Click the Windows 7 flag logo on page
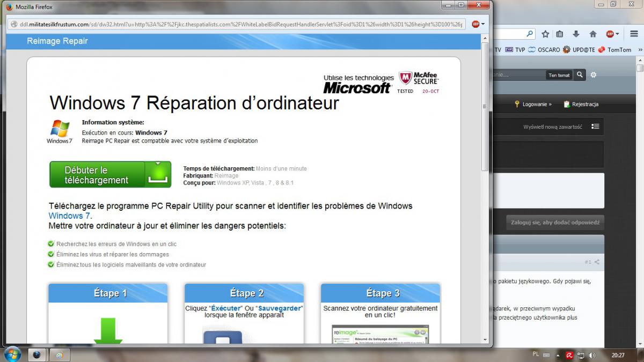 60,132
